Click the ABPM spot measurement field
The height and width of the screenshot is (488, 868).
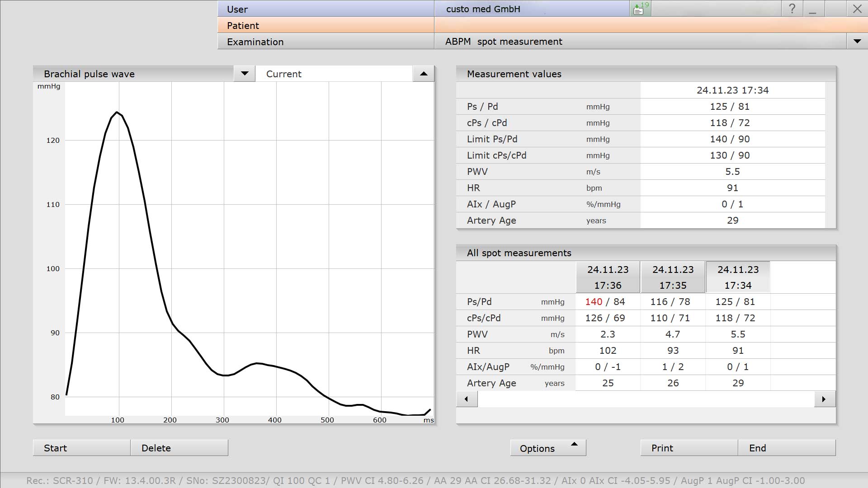coord(640,42)
